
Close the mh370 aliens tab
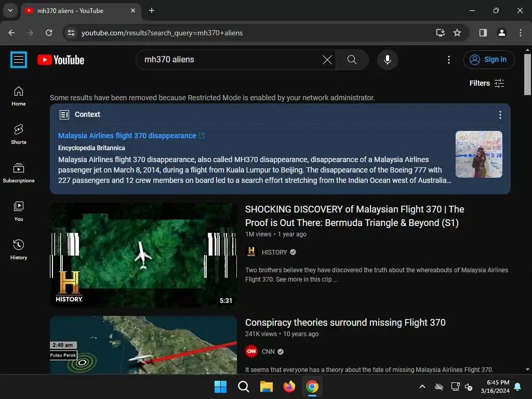pos(133,10)
